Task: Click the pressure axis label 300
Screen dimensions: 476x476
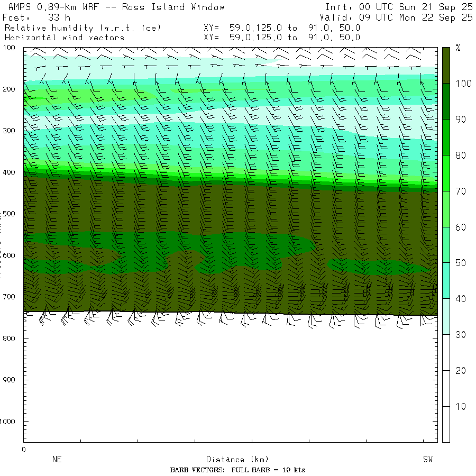Action: 9,131
